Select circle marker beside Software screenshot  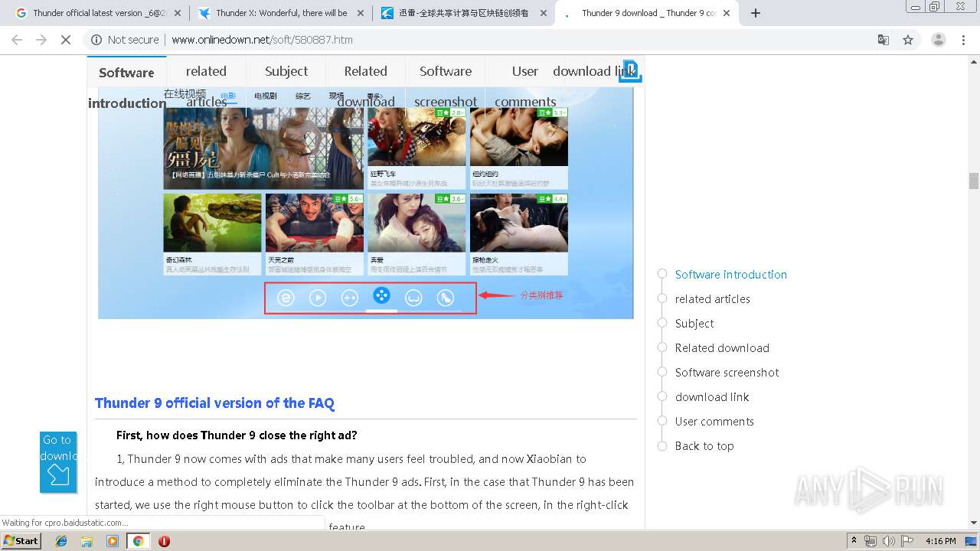point(662,372)
